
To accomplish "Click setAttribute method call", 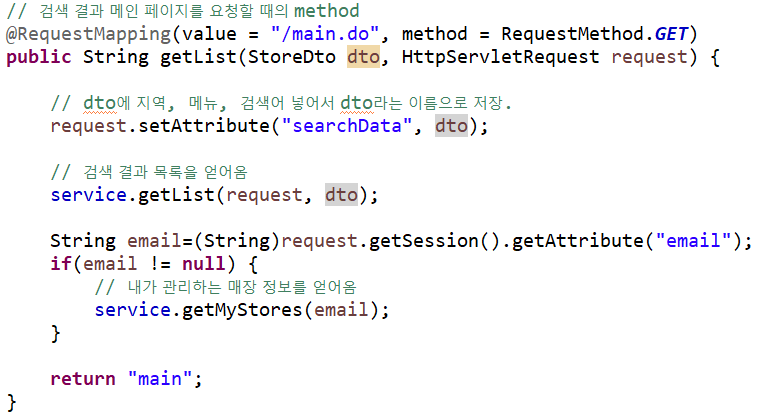I will 204,126.
